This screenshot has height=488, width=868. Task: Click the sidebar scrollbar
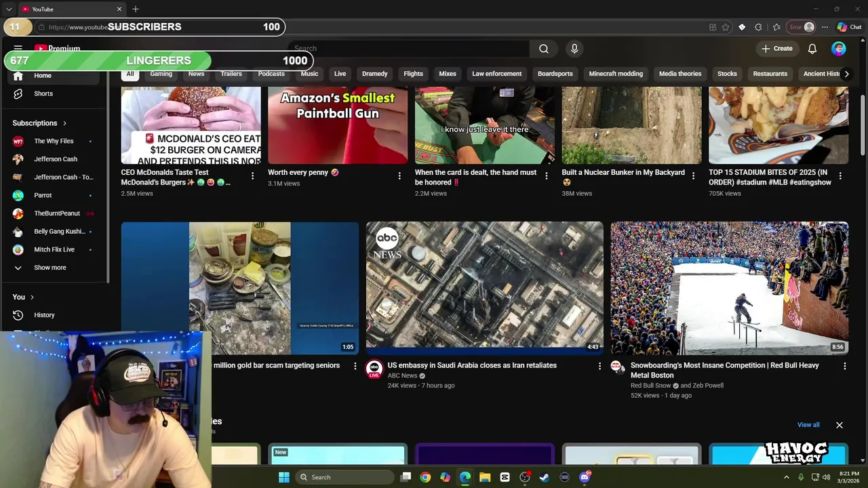108,176
